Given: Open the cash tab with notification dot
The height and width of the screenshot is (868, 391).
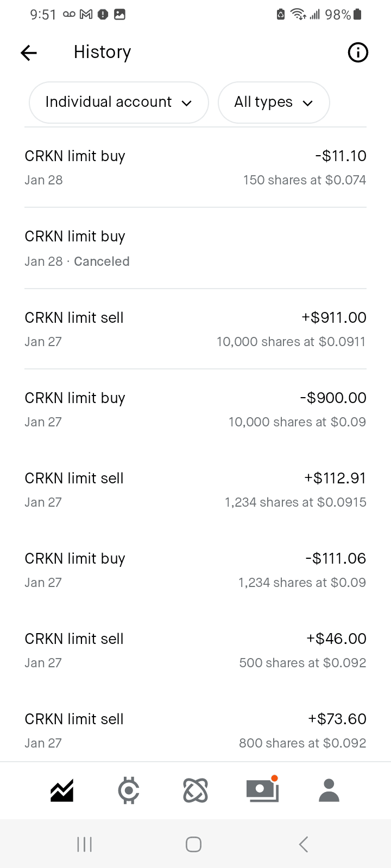Looking at the screenshot, I should tap(262, 790).
